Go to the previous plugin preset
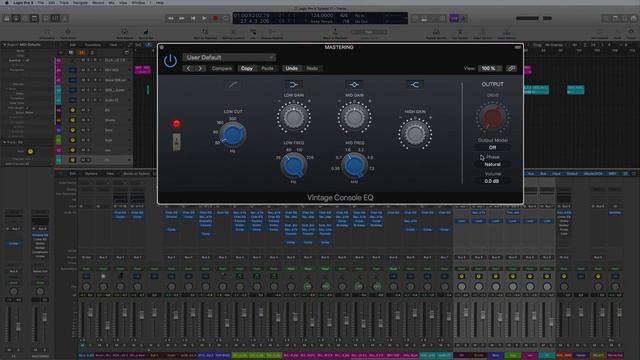This screenshot has width=640, height=360. [x=188, y=69]
